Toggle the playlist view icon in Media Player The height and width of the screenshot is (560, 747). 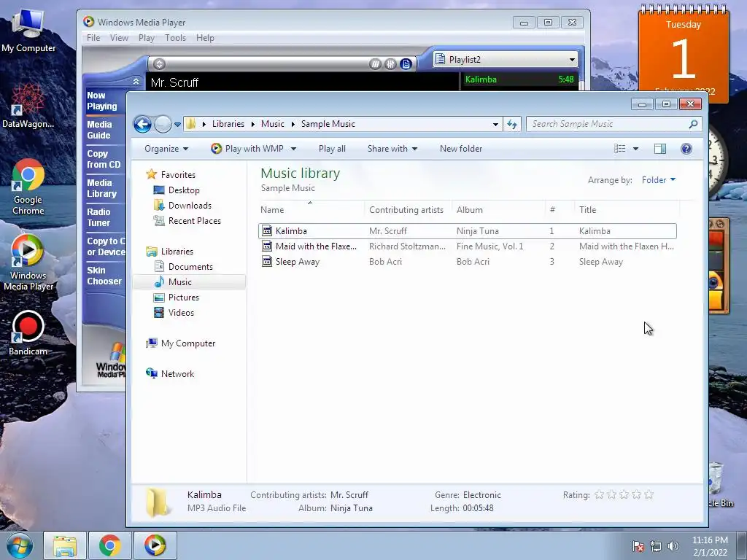[x=406, y=64]
